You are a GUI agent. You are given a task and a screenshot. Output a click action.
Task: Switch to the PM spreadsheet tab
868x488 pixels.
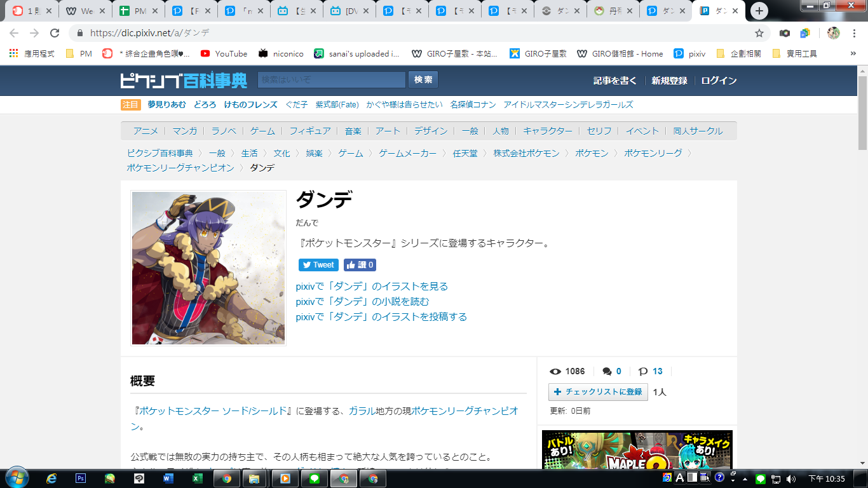tap(137, 11)
